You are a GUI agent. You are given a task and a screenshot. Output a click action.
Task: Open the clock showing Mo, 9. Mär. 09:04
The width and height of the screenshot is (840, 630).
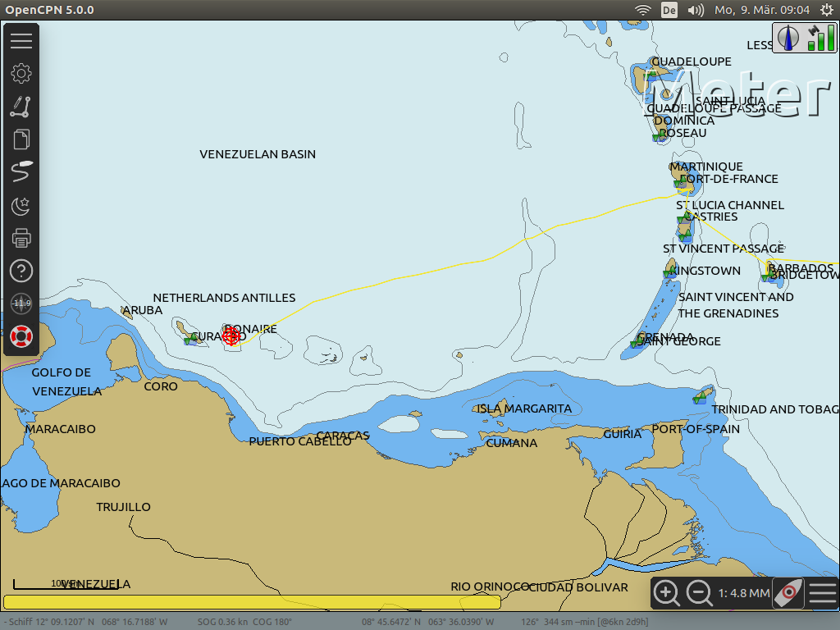pos(762,10)
